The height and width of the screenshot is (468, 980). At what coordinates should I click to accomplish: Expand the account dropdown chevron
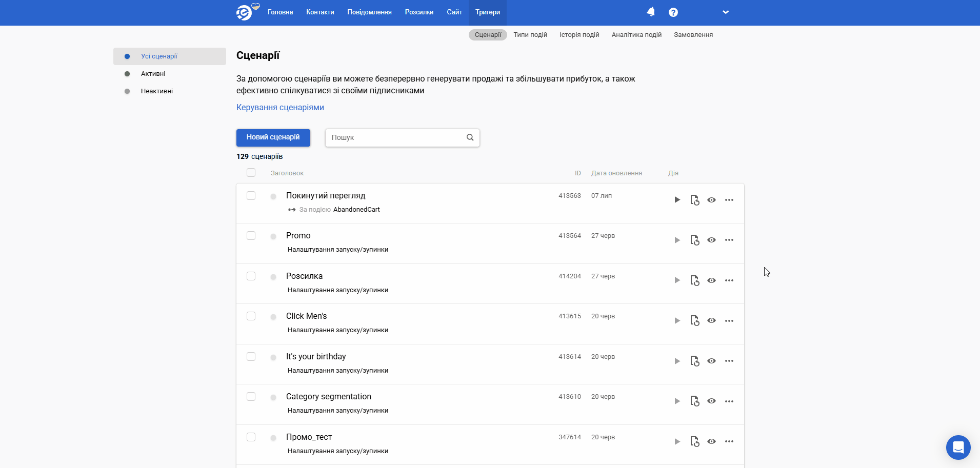726,12
